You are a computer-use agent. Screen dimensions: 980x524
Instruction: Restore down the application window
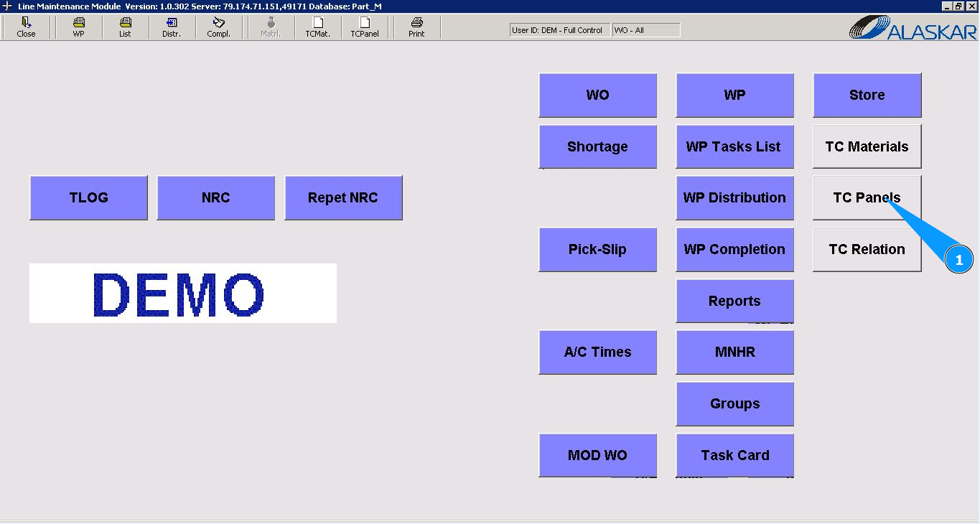pos(959,6)
